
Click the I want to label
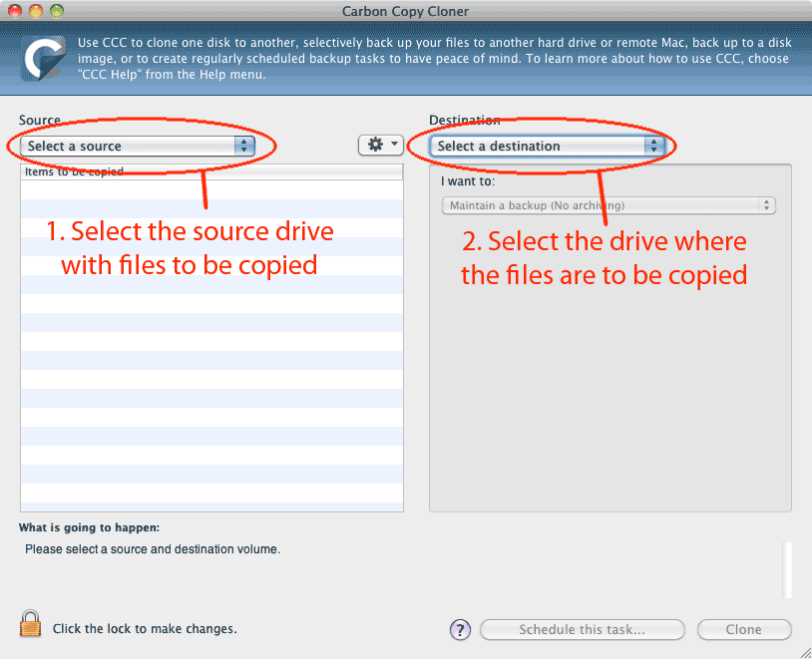468,181
